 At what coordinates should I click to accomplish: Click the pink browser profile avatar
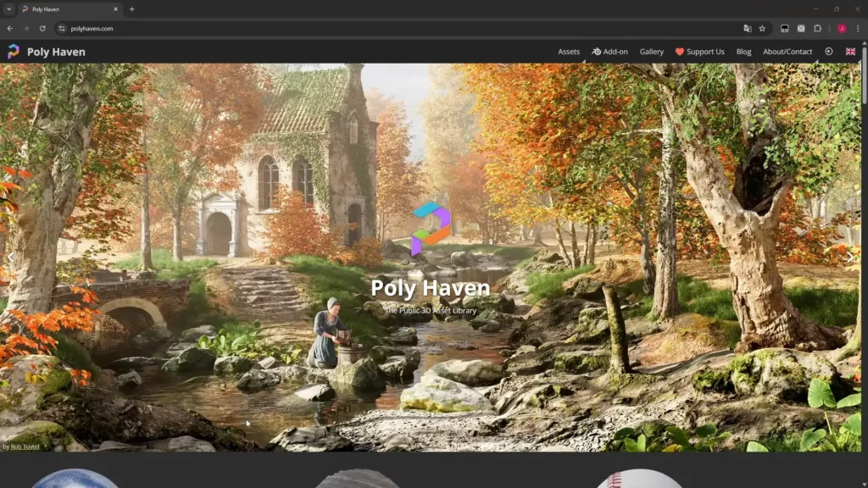842,28
